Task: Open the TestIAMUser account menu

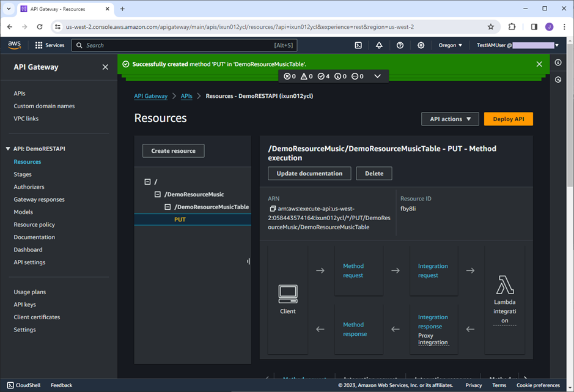Action: (x=517, y=45)
